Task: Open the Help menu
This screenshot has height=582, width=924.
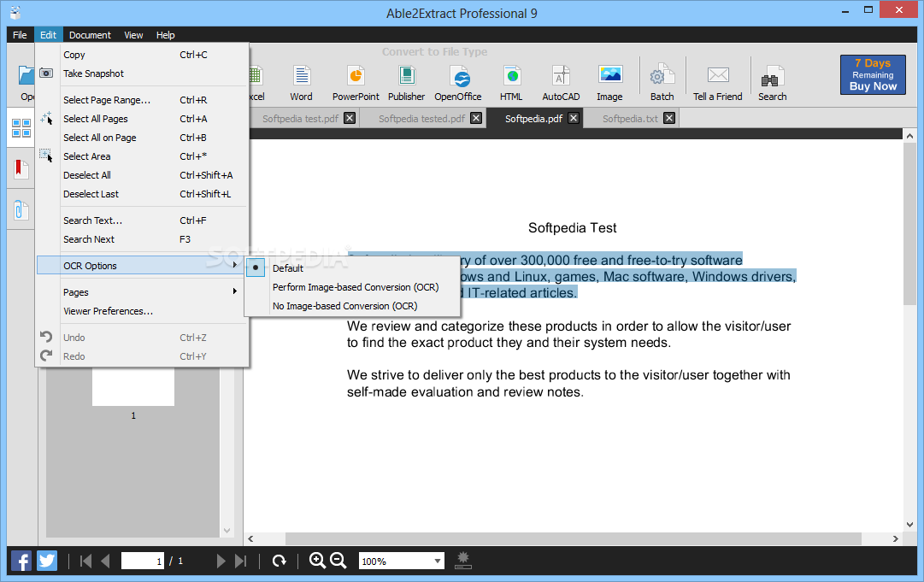Action: click(x=165, y=35)
